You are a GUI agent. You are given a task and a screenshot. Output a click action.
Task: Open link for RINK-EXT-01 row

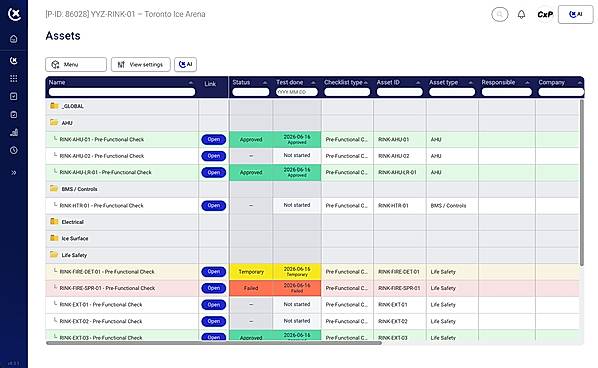coord(214,305)
